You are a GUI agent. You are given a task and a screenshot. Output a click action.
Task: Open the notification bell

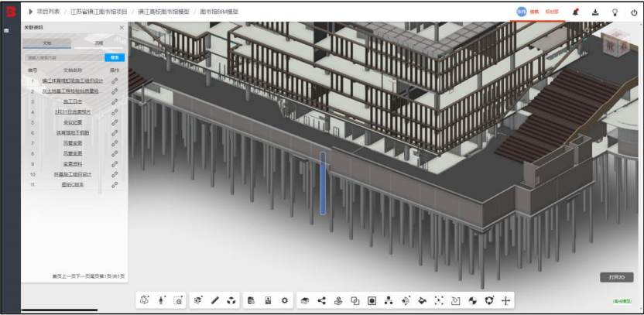[x=575, y=12]
